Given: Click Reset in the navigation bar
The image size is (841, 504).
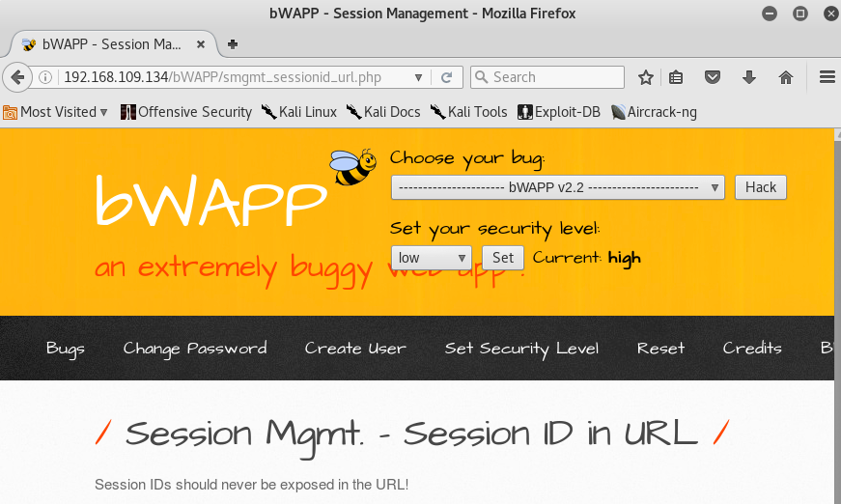Looking at the screenshot, I should [660, 349].
